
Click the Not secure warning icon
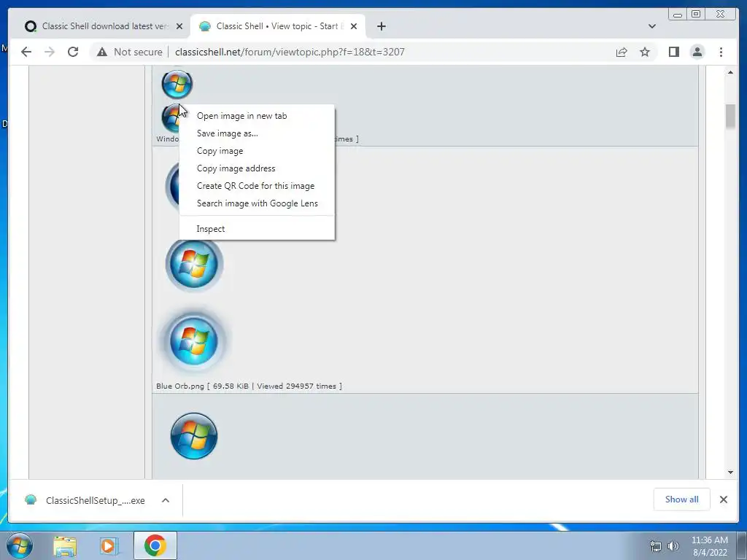102,52
